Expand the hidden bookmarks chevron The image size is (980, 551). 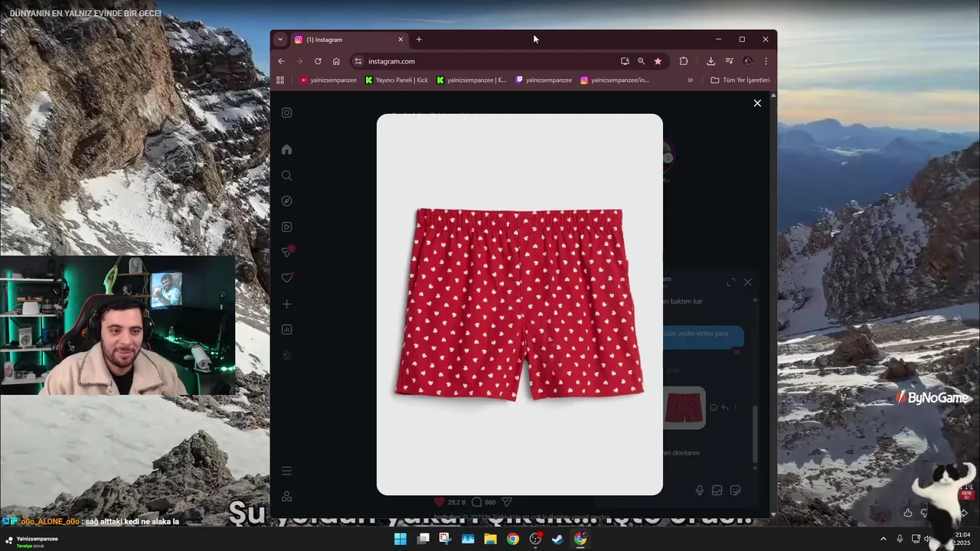[690, 80]
